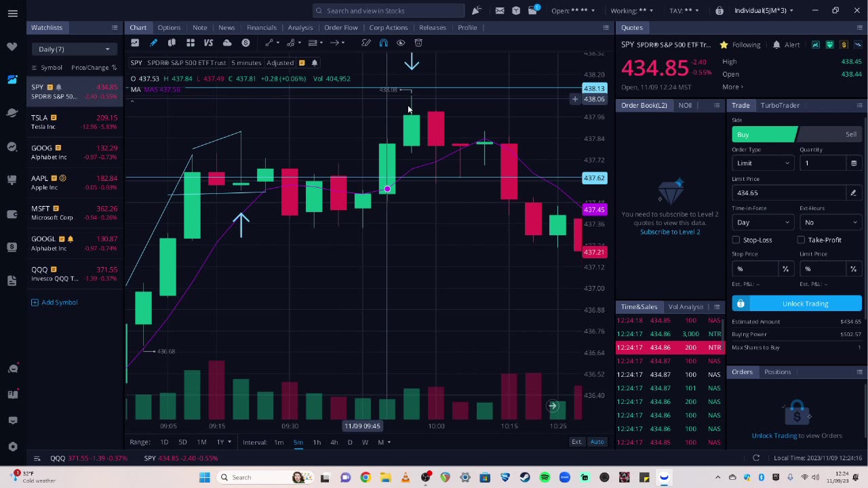Click the Limit Price 434.65 field
This screenshot has width=868, height=488.
coord(790,192)
